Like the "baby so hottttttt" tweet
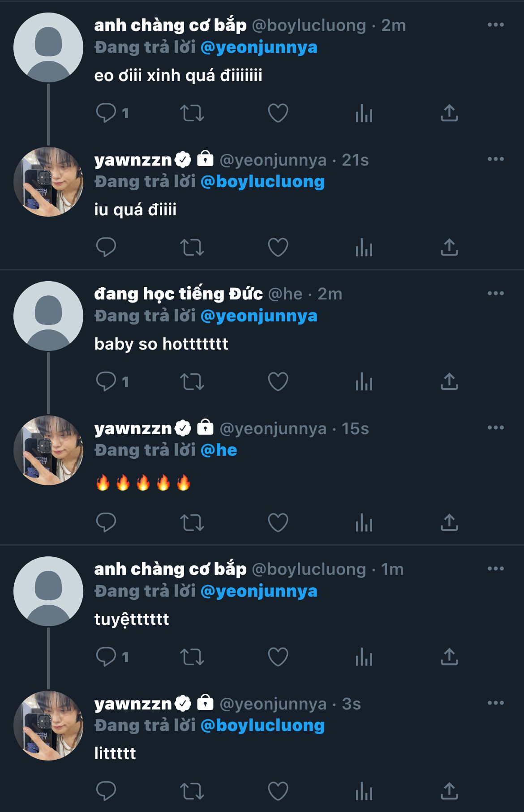This screenshot has width=524, height=812. click(x=278, y=382)
